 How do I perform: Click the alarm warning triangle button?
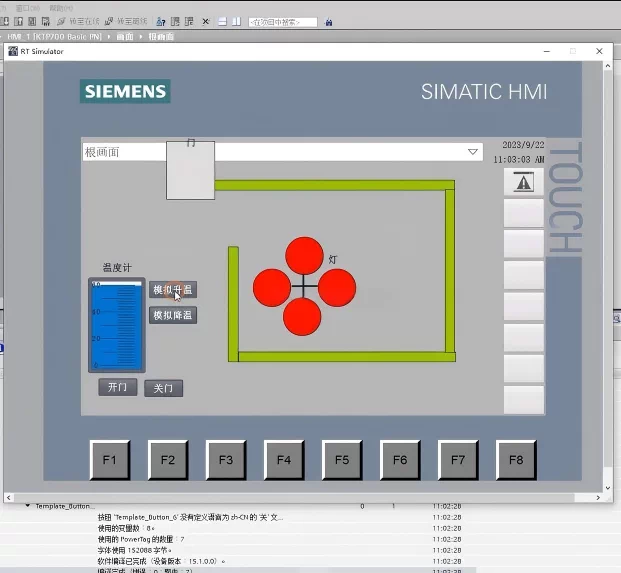[523, 183]
